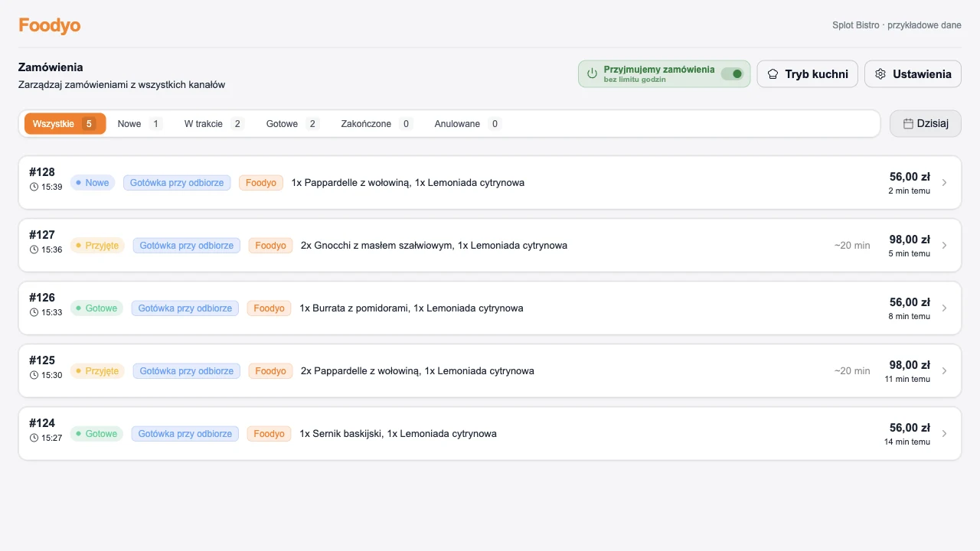Viewport: 980px width, 551px height.
Task: Click the clock icon next to 15:27
Action: coord(34,438)
